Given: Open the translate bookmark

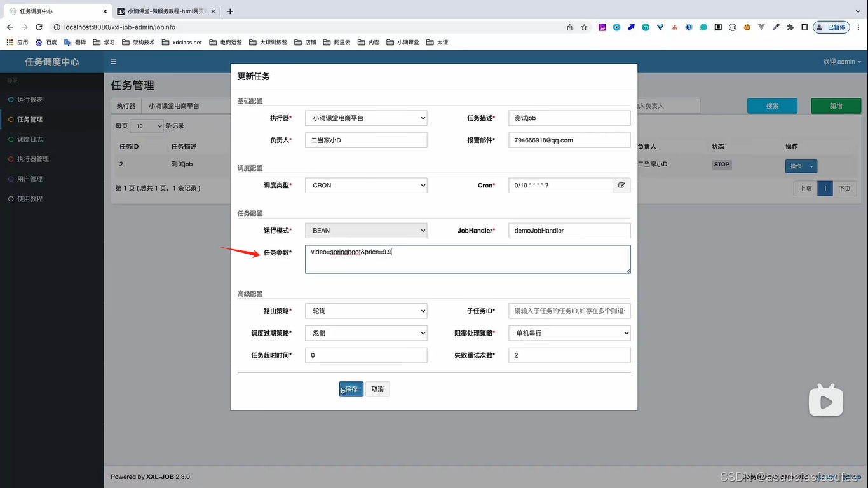Looking at the screenshot, I should (x=75, y=43).
